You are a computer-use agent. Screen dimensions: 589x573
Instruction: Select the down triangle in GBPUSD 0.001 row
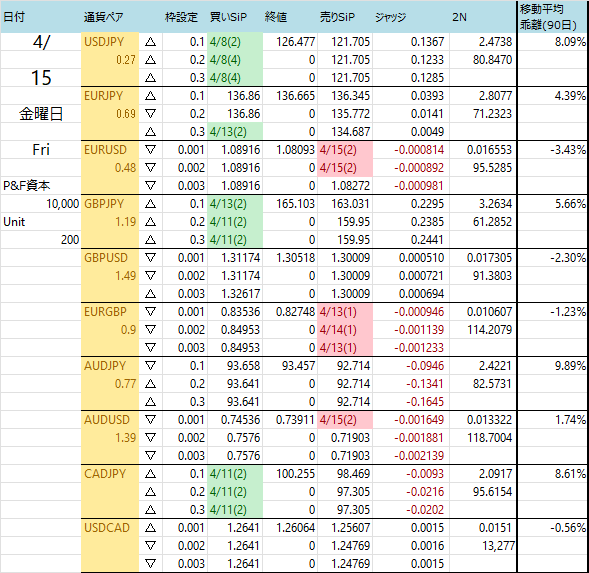pos(150,258)
